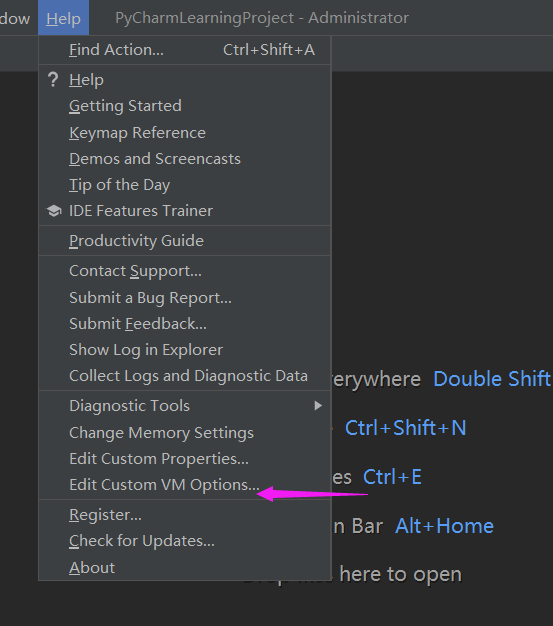The width and height of the screenshot is (553, 626).
Task: Open Productivity Guide
Action: [x=184, y=241]
